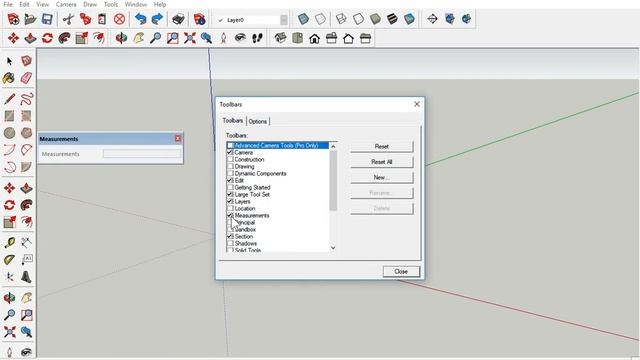Screen dimensions: 640x360
Task: Close the Measurements floating panel
Action: [178, 138]
